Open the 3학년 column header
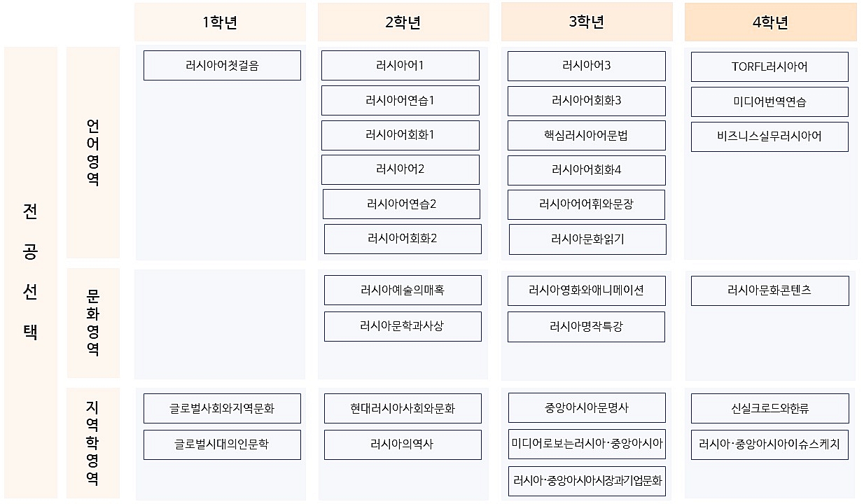Image resolution: width=864 pixels, height=504 pixels. tap(587, 22)
